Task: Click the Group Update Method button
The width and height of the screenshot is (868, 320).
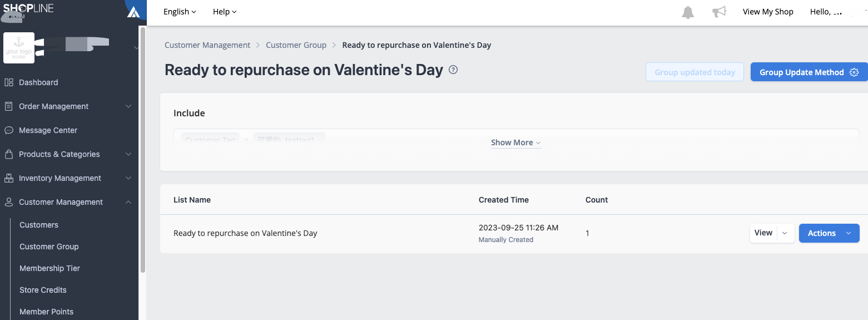Action: click(x=809, y=72)
